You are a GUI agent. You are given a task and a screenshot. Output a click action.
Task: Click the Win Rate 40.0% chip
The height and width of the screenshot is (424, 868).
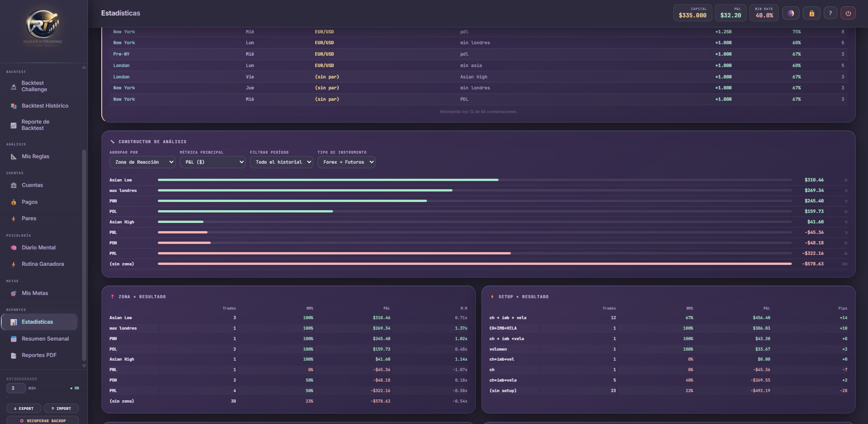point(764,13)
